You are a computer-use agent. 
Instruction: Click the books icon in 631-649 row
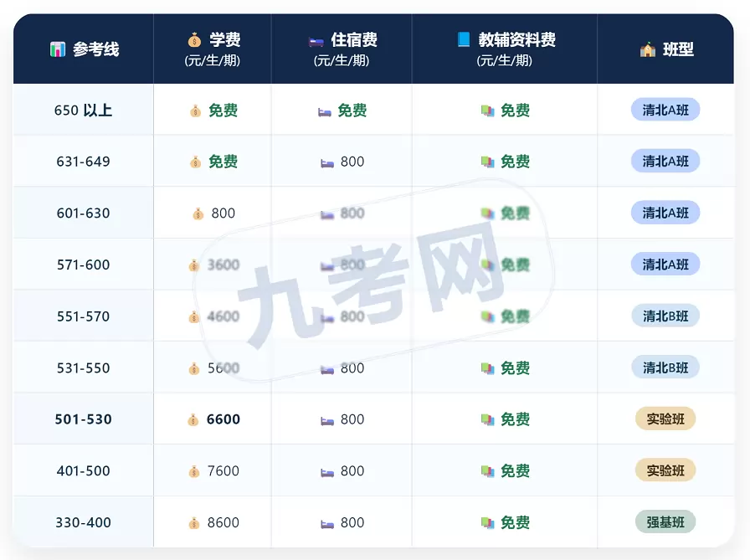487,162
